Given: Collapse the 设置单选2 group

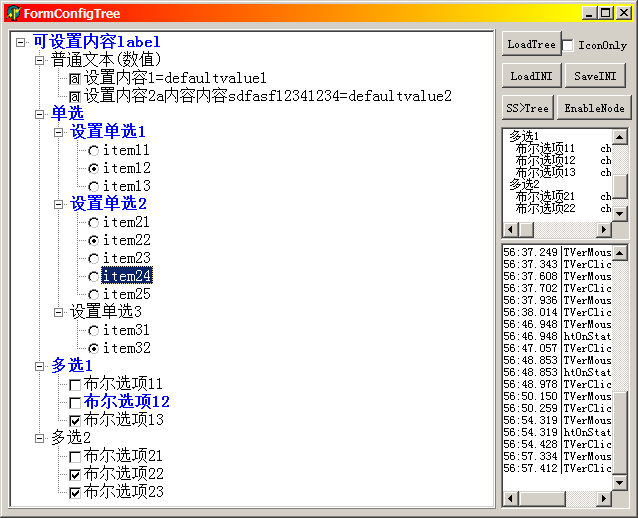Looking at the screenshot, I should 58,204.
